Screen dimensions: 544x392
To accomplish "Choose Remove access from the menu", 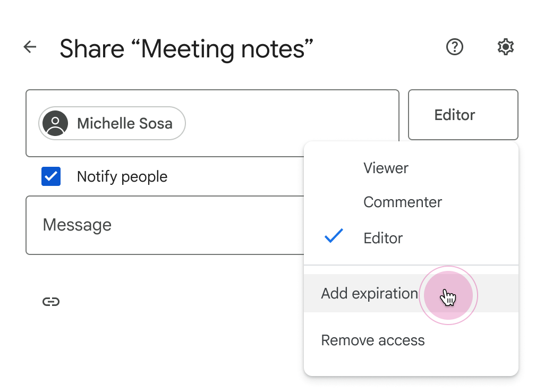I will tap(373, 340).
